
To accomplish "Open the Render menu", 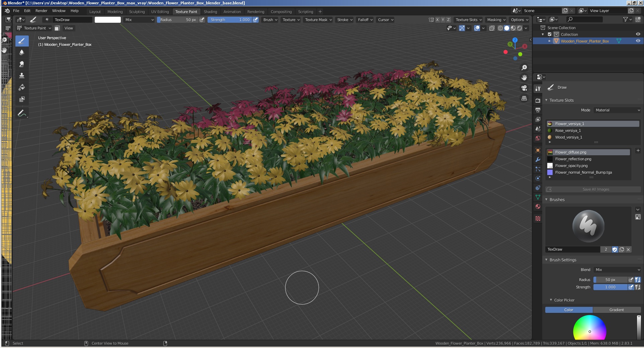I will pos(42,11).
